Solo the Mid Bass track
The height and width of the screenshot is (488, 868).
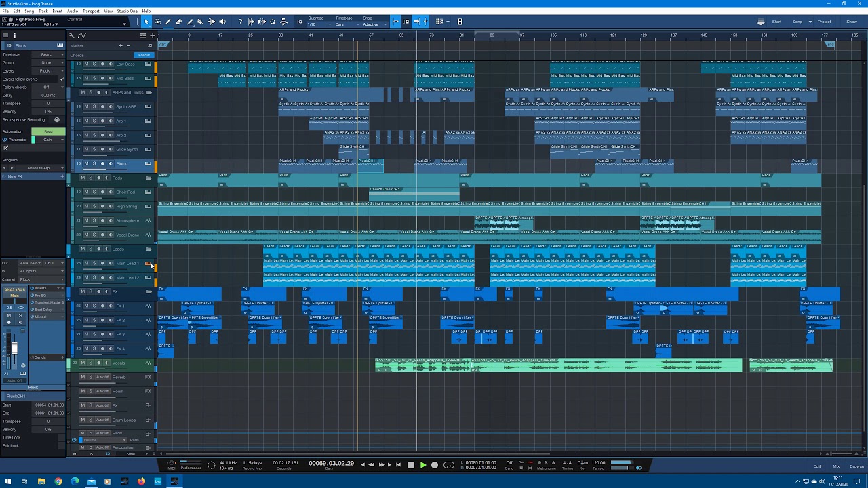click(x=94, y=79)
